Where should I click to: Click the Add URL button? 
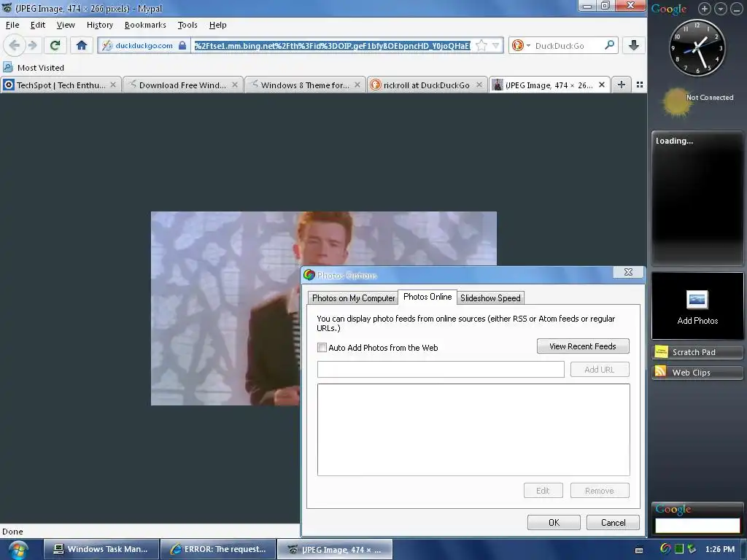pos(600,370)
